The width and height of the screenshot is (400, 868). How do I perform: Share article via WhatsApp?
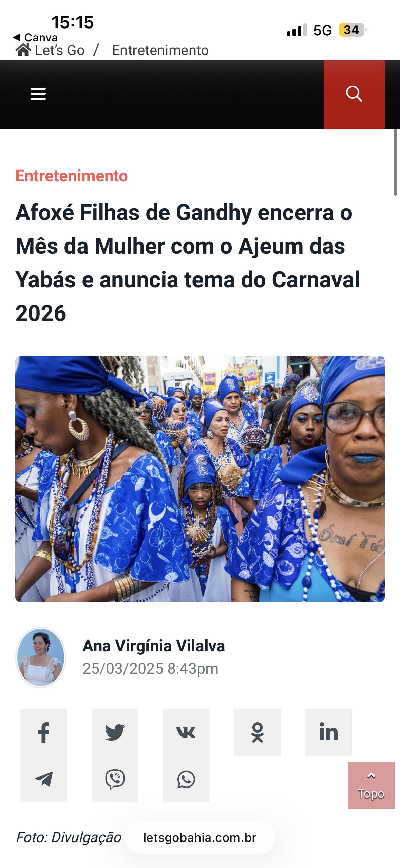click(x=186, y=779)
